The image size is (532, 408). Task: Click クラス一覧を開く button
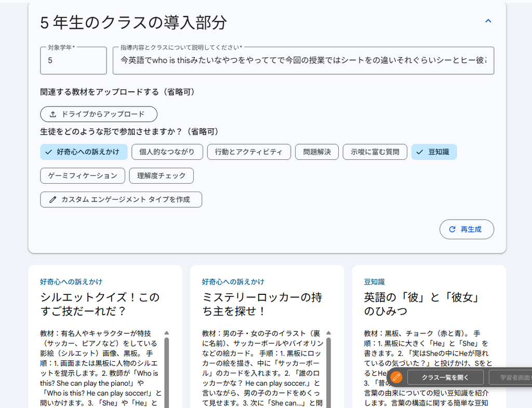(x=445, y=377)
